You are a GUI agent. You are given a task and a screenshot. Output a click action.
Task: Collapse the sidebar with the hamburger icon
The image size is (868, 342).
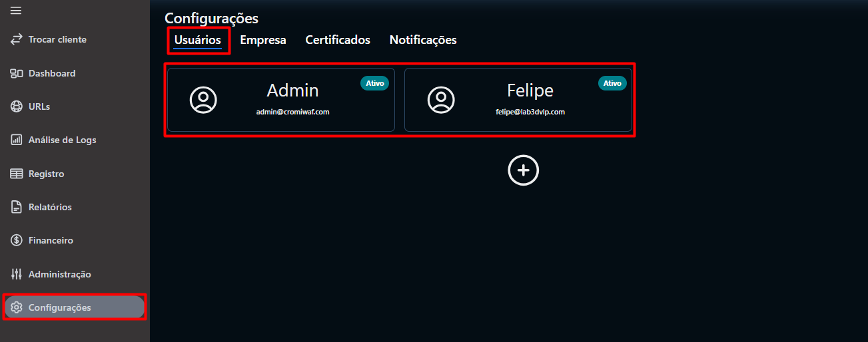point(16,10)
